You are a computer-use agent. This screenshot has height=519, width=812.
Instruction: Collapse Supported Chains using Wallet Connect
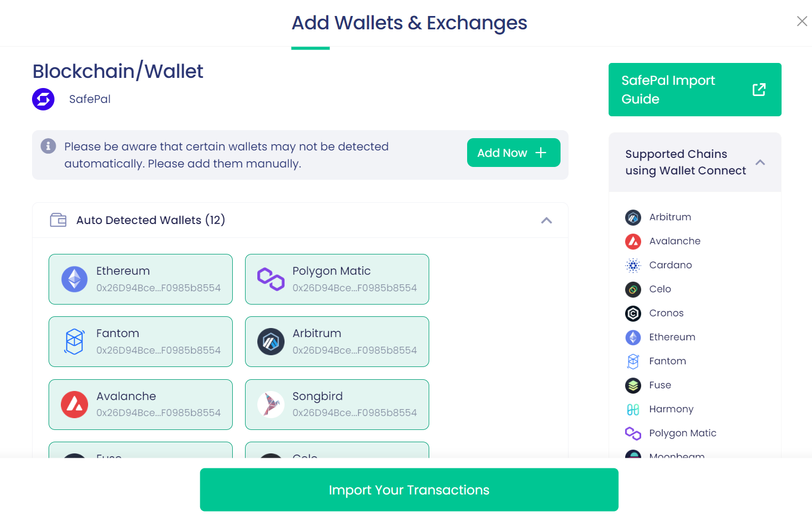760,162
